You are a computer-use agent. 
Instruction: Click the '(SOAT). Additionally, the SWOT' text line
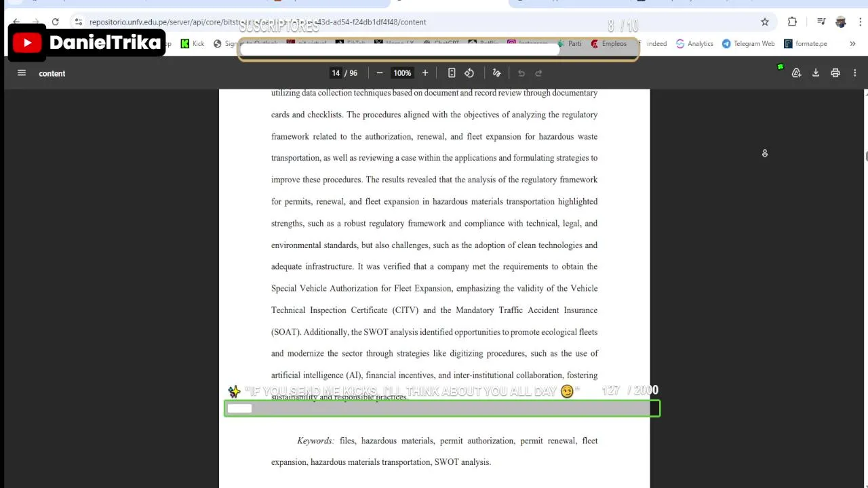[434, 332]
